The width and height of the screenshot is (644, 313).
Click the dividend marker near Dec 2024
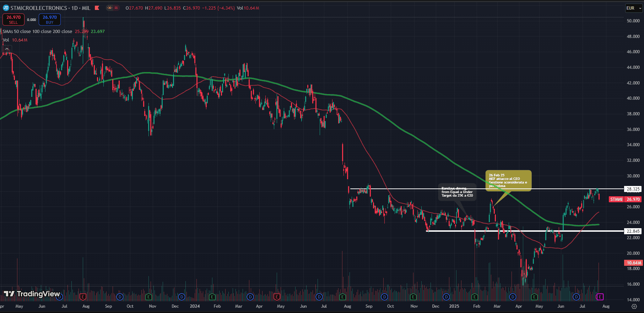447,297
